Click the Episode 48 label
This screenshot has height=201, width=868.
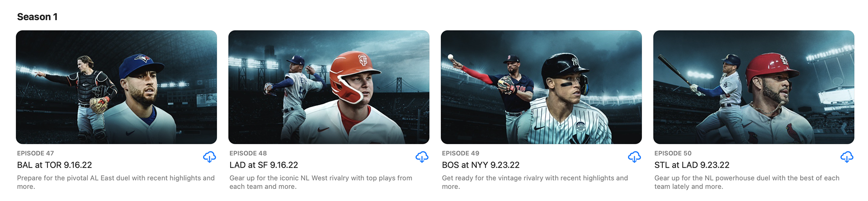248,153
